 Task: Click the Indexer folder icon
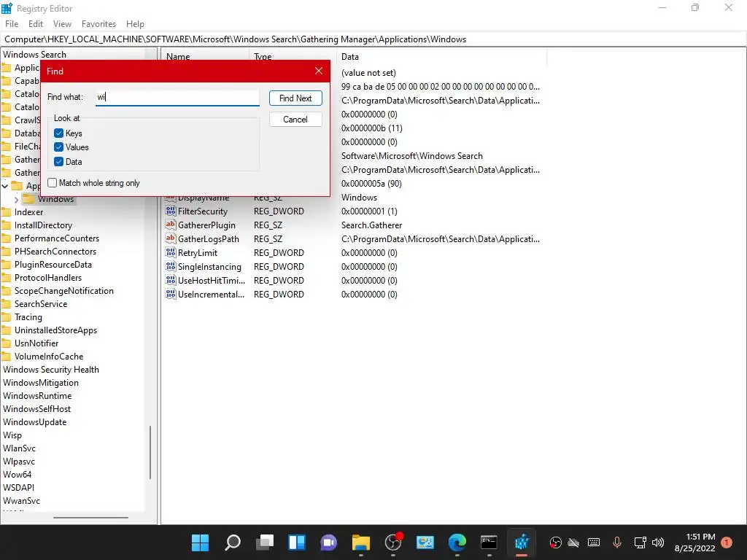[6, 212]
